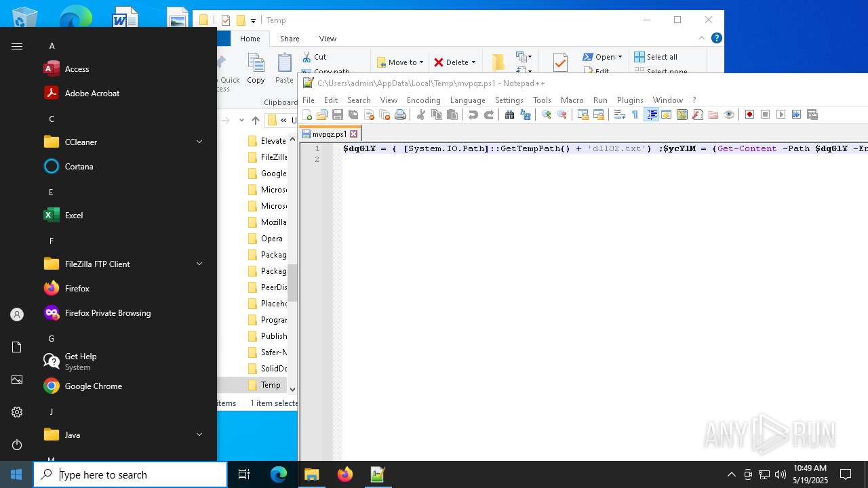The image size is (868, 488).
Task: Click the Redo arrow in Notepad++ toolbar
Action: click(488, 115)
